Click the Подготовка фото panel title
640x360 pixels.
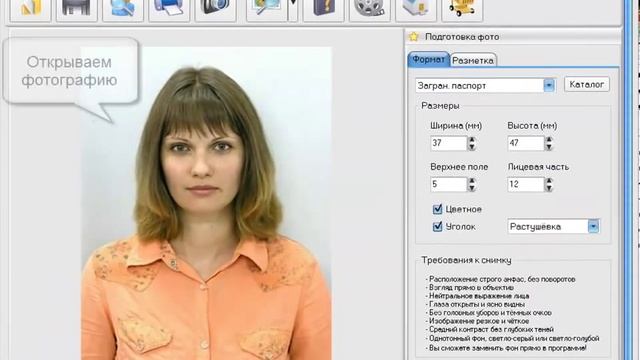click(x=462, y=37)
